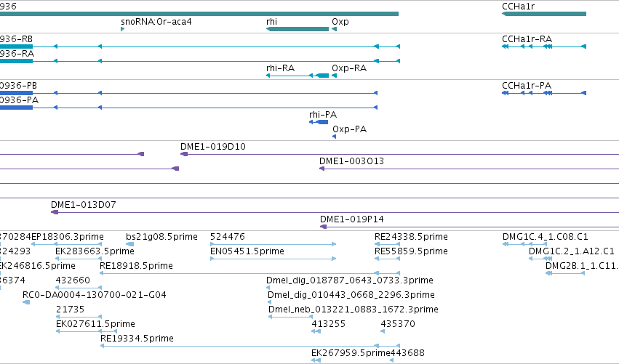Select the snoRNA:Or-aca4 arrow marker

[123, 29]
